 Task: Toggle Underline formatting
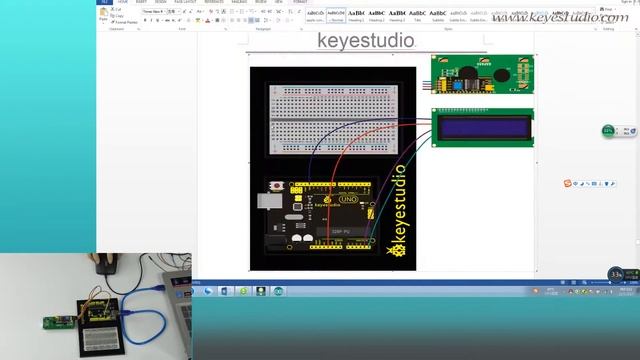[x=158, y=20]
